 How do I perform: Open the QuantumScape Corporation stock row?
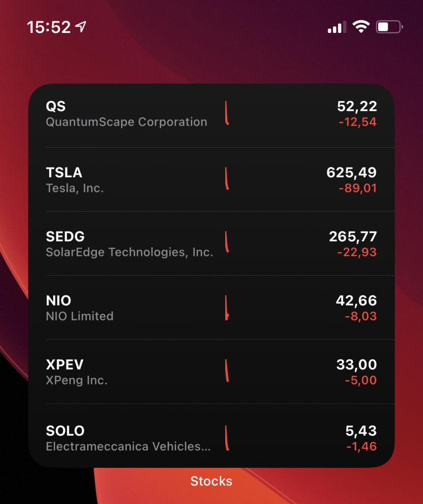click(x=211, y=114)
